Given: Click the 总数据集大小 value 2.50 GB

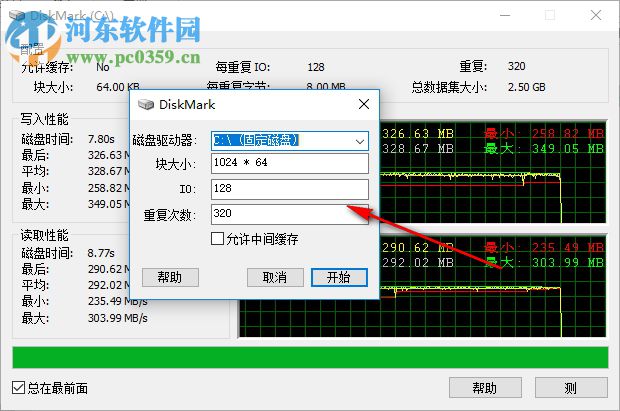Looking at the screenshot, I should click(x=527, y=87).
